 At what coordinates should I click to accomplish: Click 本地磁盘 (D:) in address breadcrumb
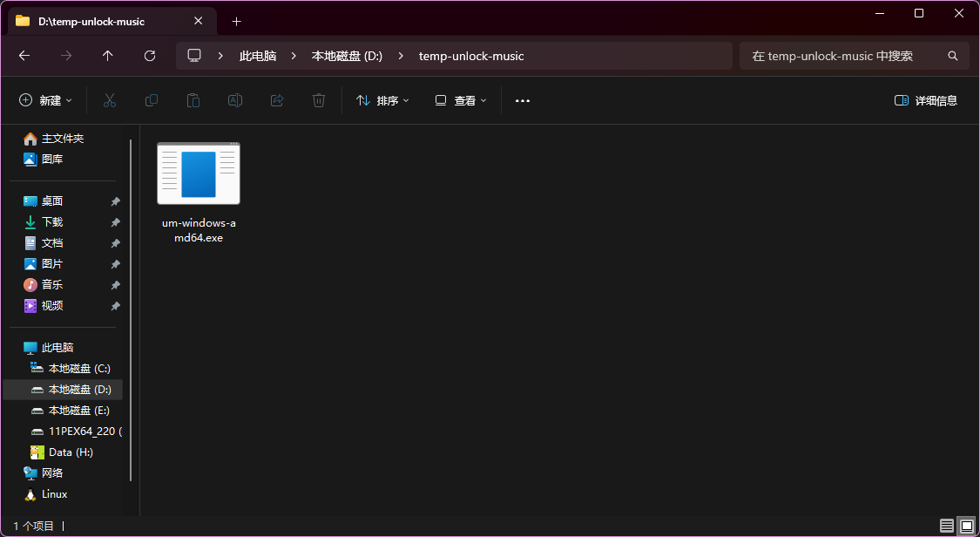click(347, 56)
